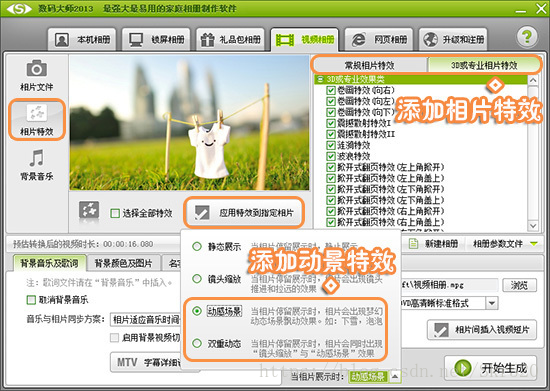Open the DVD高清晰标准格式 dropdown arrow
Screen dimensions: 550x391
click(x=492, y=303)
